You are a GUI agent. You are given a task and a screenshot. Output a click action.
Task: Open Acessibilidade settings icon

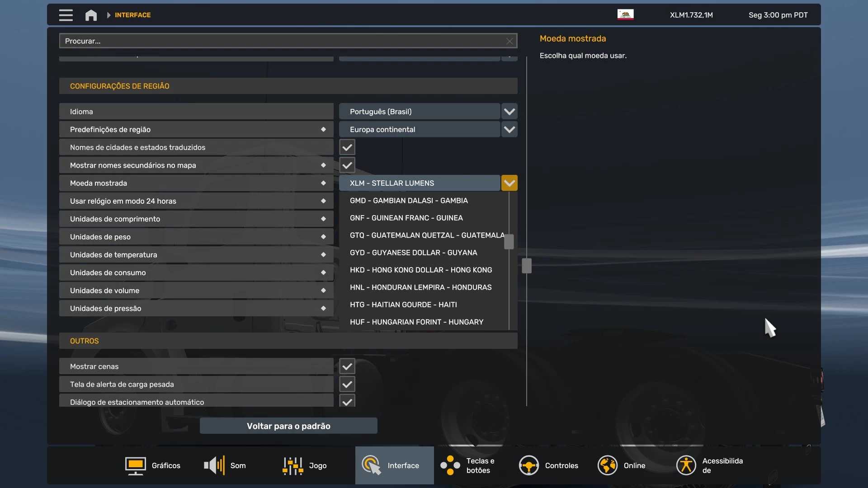tap(686, 465)
